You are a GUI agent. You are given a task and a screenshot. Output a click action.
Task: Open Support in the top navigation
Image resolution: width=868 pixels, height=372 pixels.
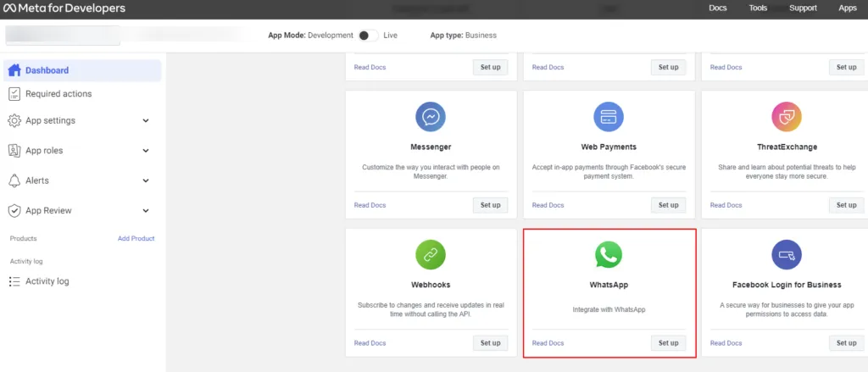tap(803, 8)
